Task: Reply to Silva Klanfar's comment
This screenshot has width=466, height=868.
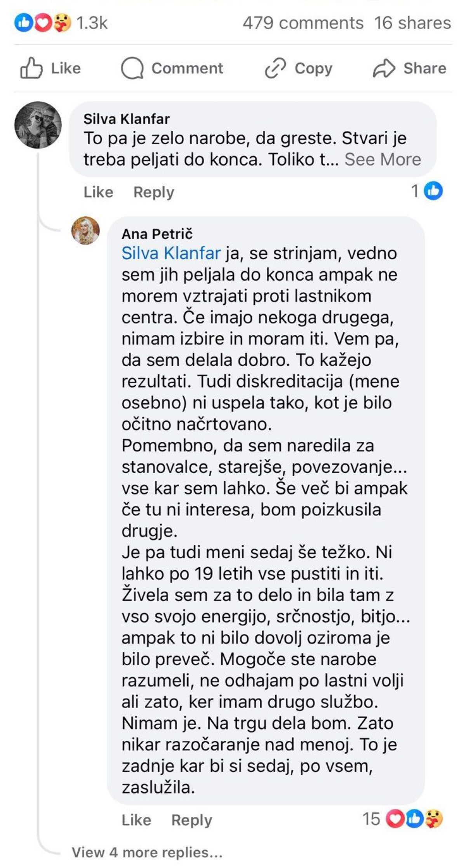Action: [154, 192]
